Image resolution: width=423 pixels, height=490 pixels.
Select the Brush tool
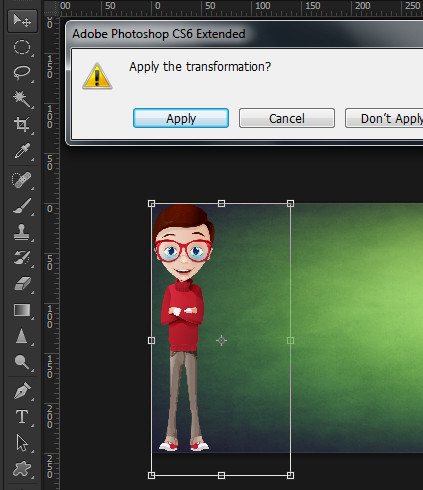(x=22, y=206)
